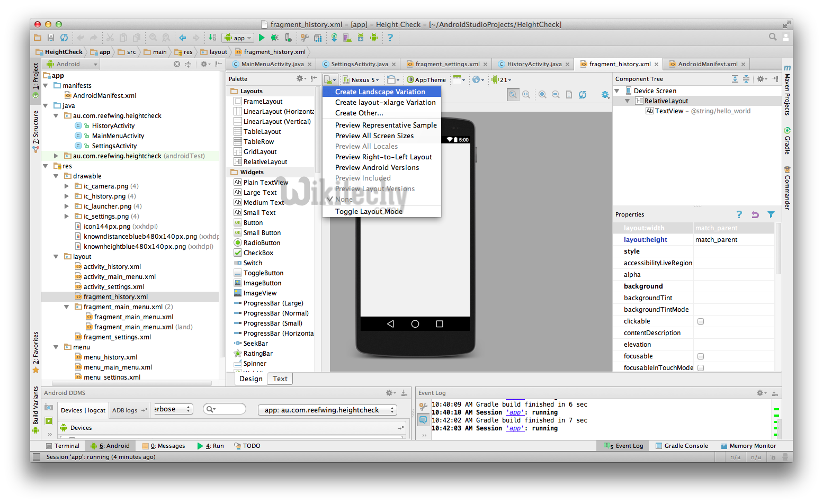Switch to the HistoryActivity.java tab
The height and width of the screenshot is (504, 823).
click(533, 64)
